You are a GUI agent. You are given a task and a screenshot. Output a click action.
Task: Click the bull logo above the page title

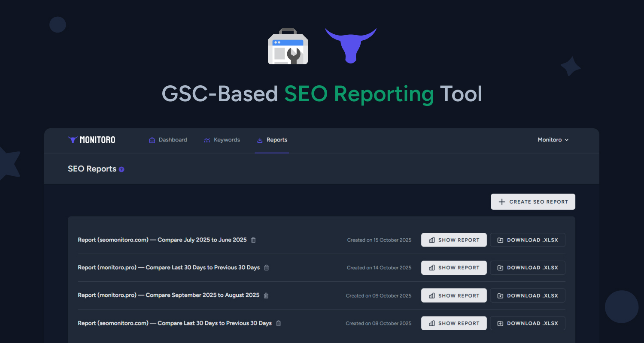[351, 46]
